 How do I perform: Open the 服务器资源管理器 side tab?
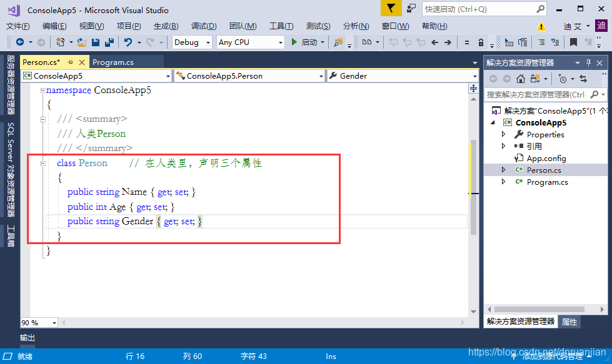(x=11, y=84)
